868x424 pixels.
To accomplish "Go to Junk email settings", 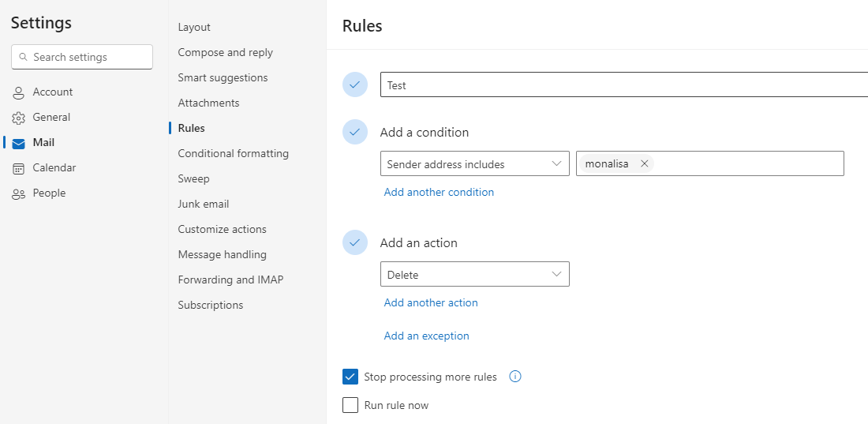I will (x=203, y=204).
